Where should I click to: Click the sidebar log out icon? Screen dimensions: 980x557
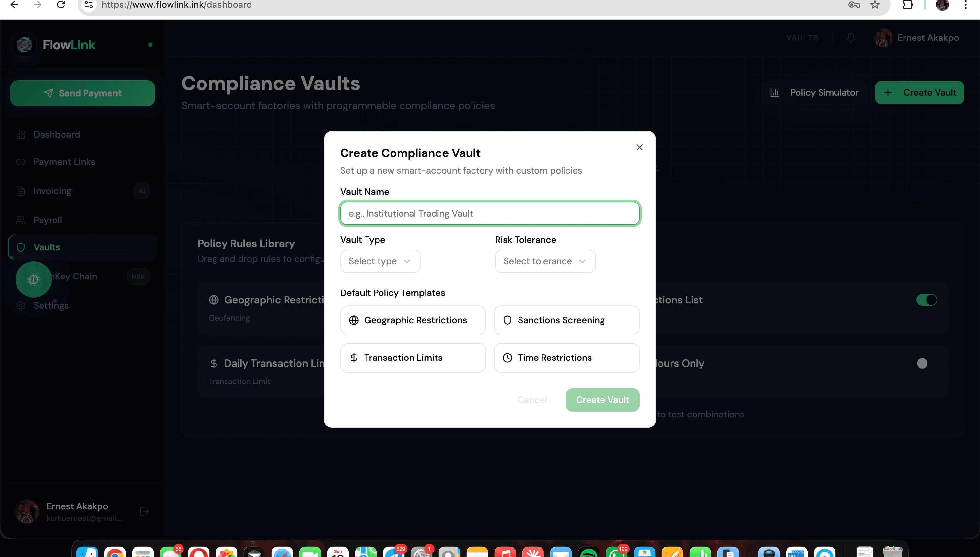(x=144, y=512)
